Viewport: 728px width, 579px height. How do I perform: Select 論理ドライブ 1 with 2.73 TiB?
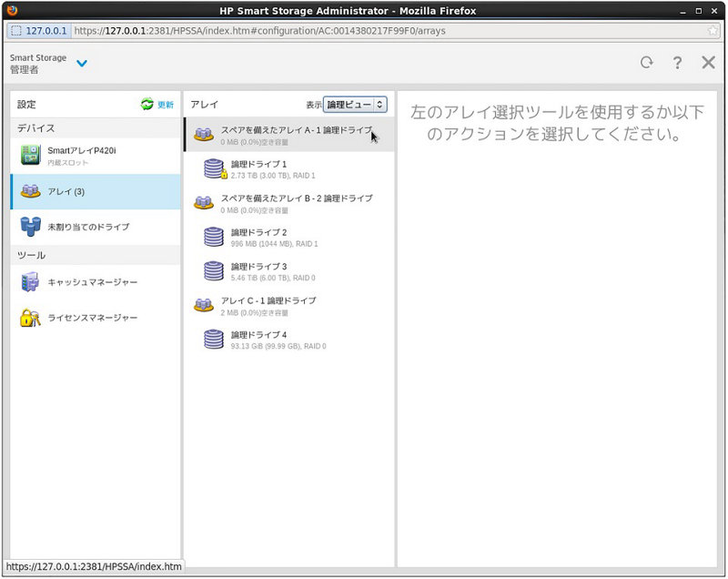(273, 169)
